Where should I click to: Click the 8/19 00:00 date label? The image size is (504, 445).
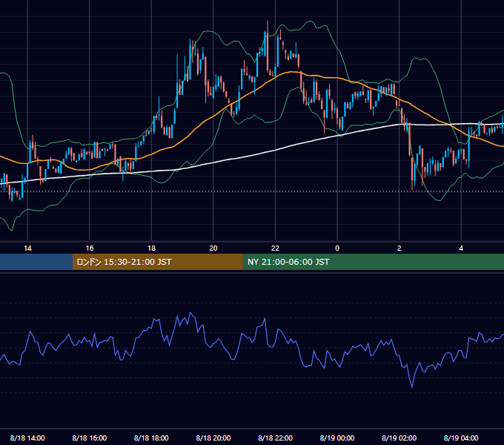point(337,438)
